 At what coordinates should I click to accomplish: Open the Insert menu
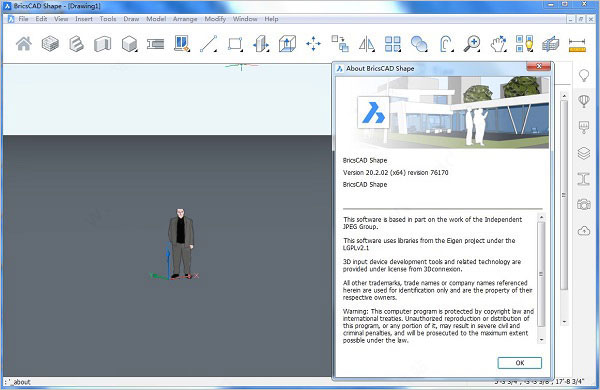click(84, 19)
